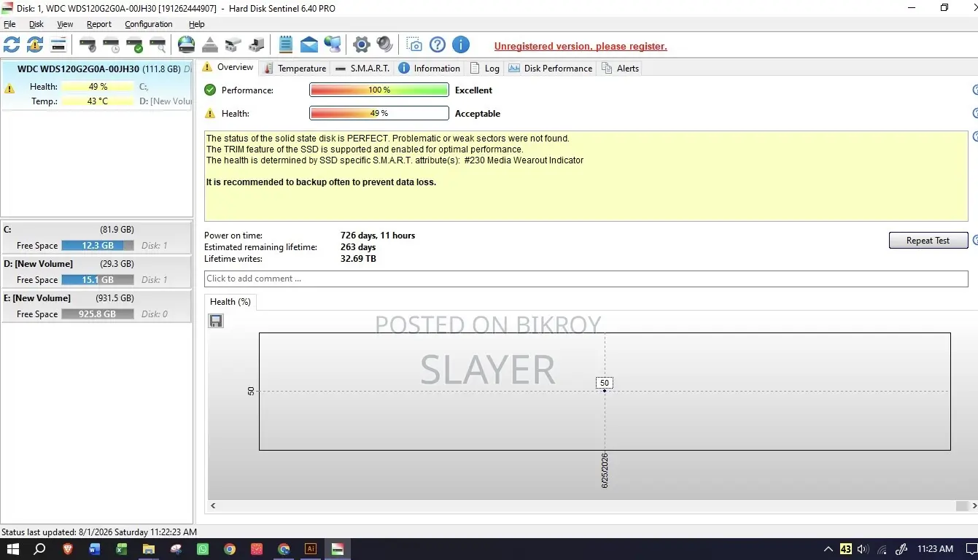Open the Disk menu
The height and width of the screenshot is (560, 978).
pyautogui.click(x=36, y=24)
